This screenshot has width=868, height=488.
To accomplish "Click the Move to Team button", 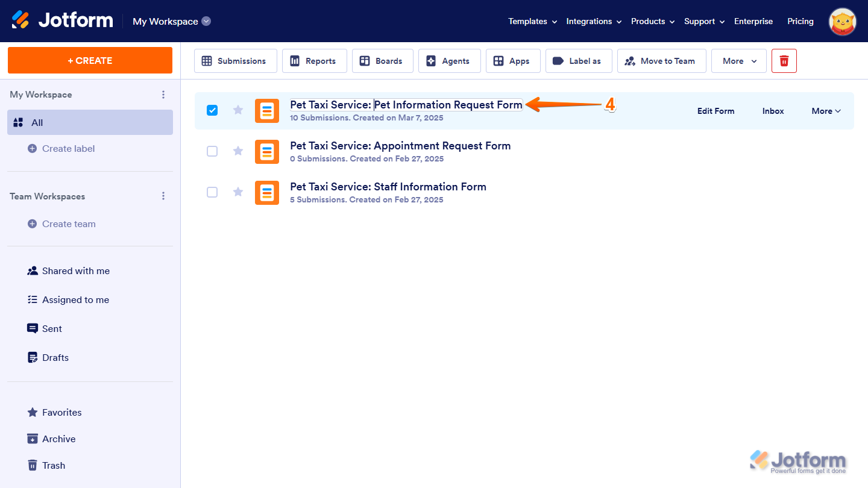I will pos(662,61).
